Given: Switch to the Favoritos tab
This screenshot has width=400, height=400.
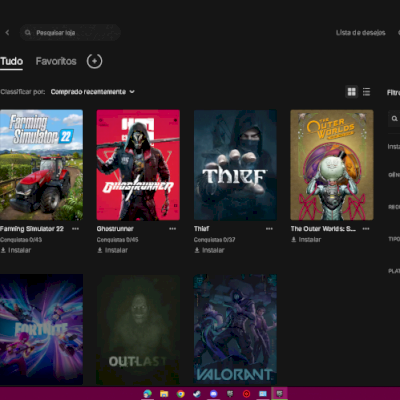Looking at the screenshot, I should (56, 61).
